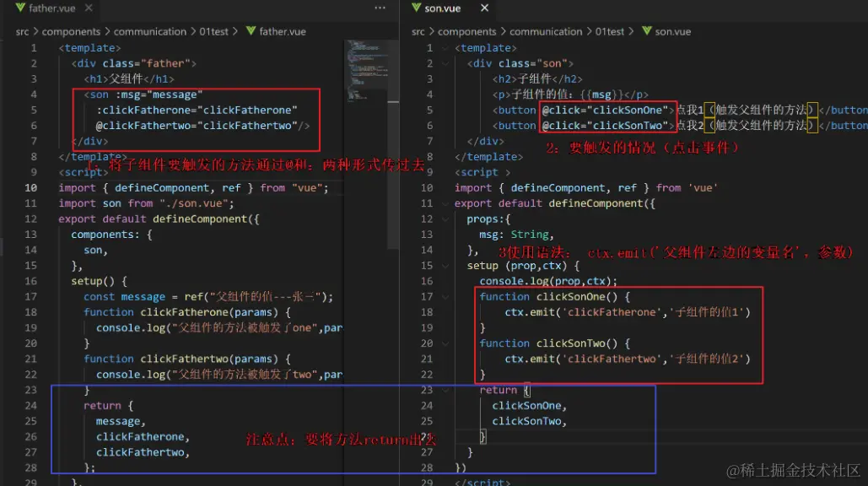Click the Vue logo icon in son.vue tab

(x=417, y=8)
